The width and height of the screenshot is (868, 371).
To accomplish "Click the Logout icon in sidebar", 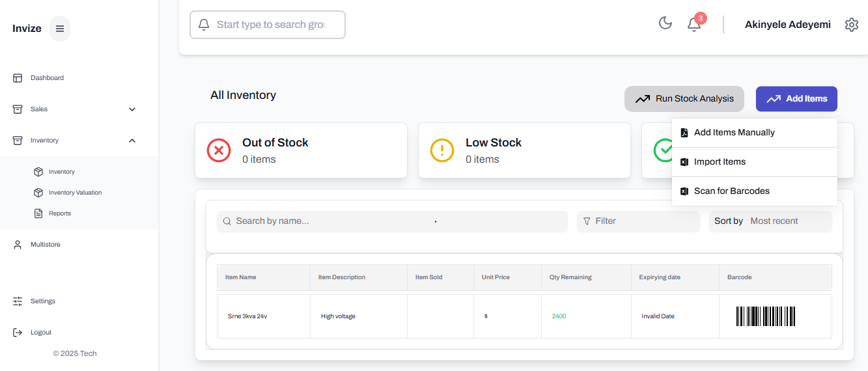I will pos(18,333).
